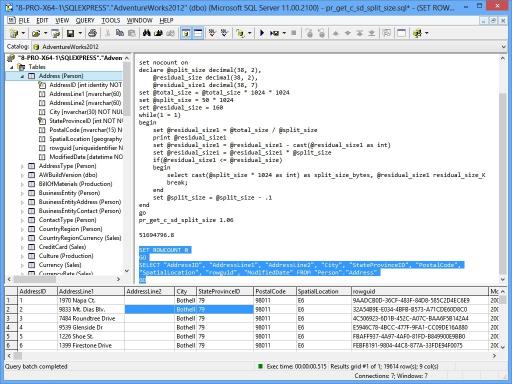Click the Execute query play icon

point(262,33)
